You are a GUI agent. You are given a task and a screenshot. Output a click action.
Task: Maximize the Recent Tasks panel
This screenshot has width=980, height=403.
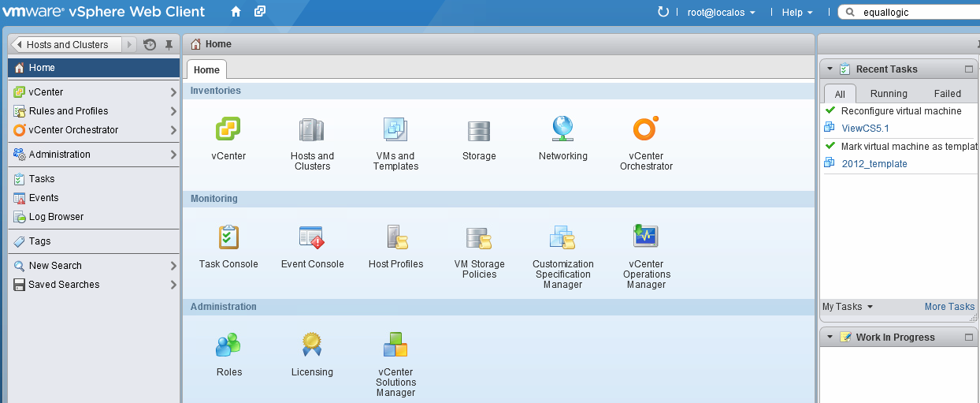[969, 69]
